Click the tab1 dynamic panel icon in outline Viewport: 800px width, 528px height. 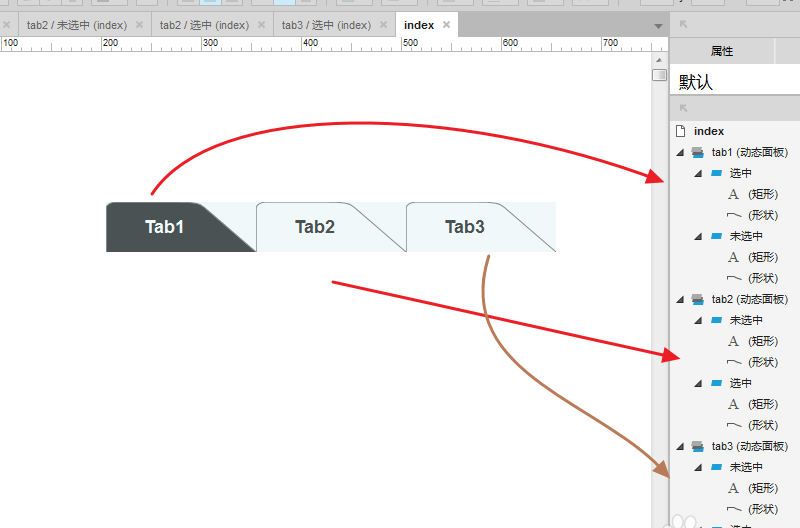[x=697, y=153]
